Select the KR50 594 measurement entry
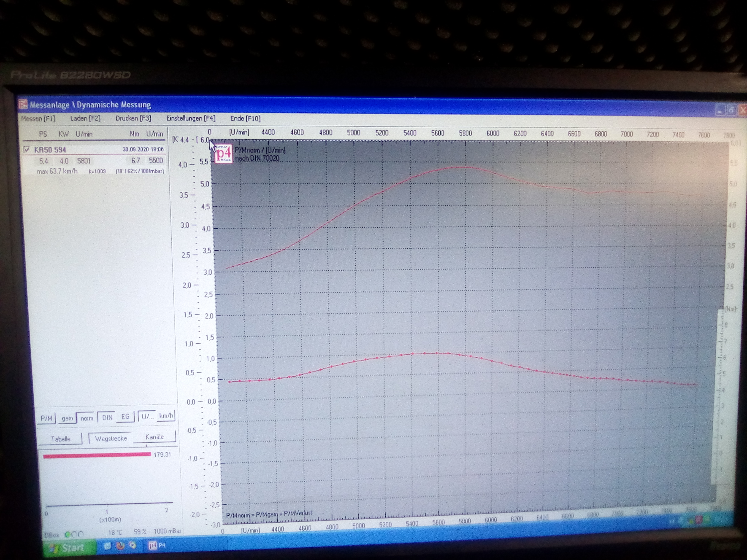Viewport: 747px width, 560px height. [x=50, y=150]
